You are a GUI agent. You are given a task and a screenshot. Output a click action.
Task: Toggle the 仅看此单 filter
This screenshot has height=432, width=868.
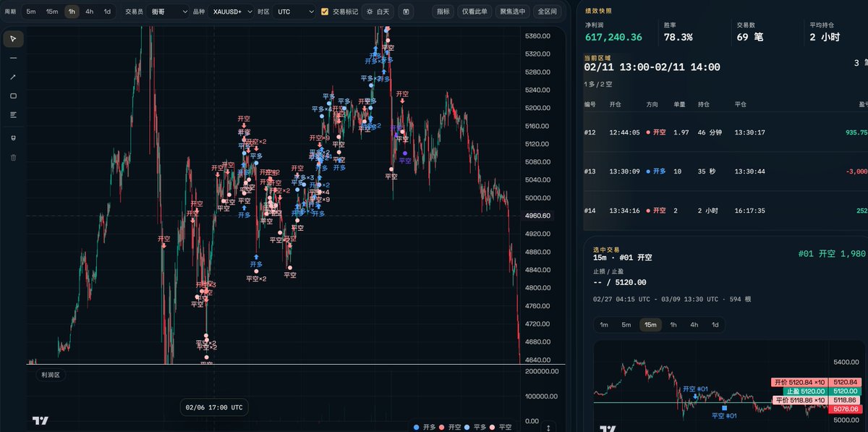pyautogui.click(x=474, y=12)
